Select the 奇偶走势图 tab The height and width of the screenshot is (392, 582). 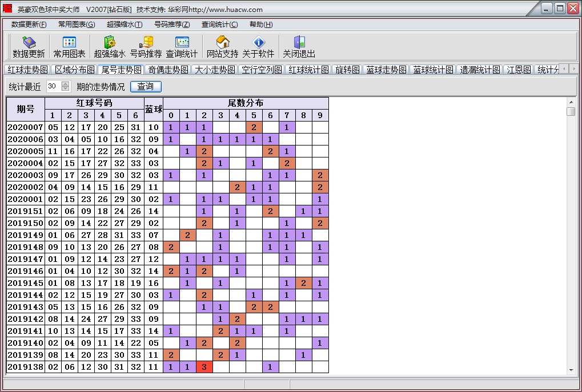(x=168, y=70)
